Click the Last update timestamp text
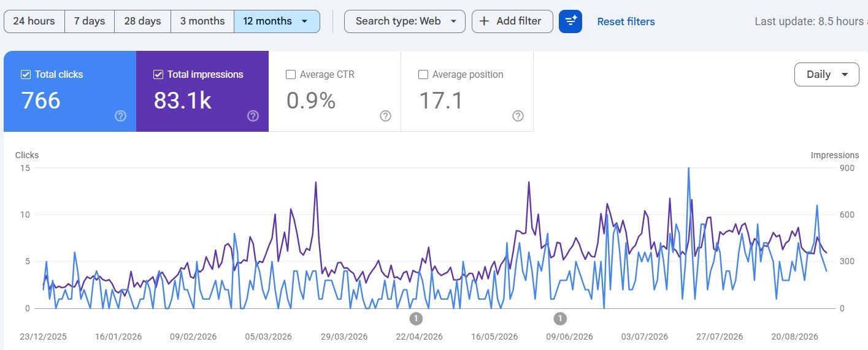The height and width of the screenshot is (350, 868). tap(811, 21)
